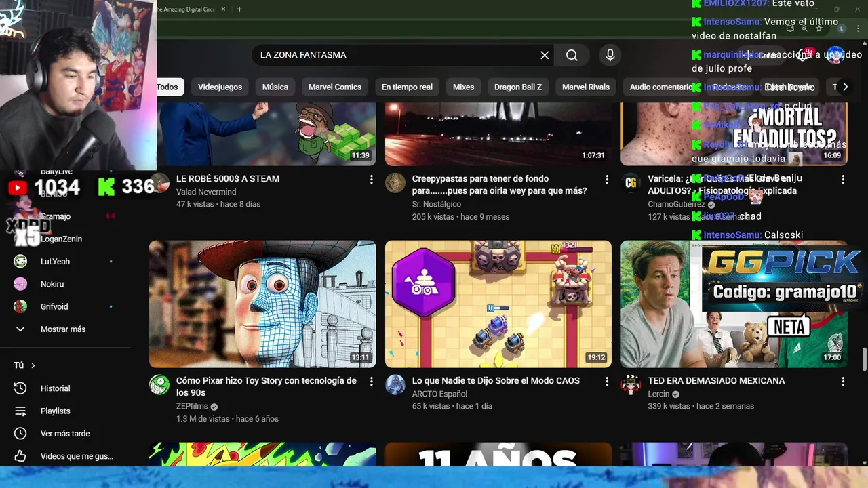868x488 pixels.
Task: Start voice search with the microphone icon
Action: (x=610, y=55)
